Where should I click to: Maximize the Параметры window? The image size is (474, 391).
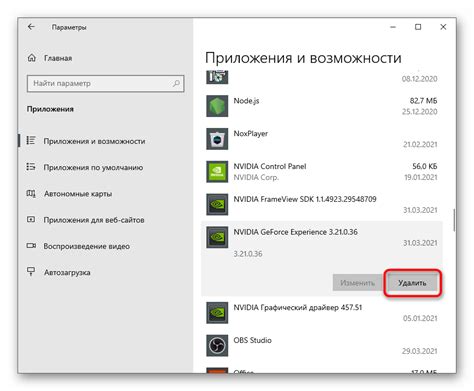pyautogui.click(x=418, y=27)
